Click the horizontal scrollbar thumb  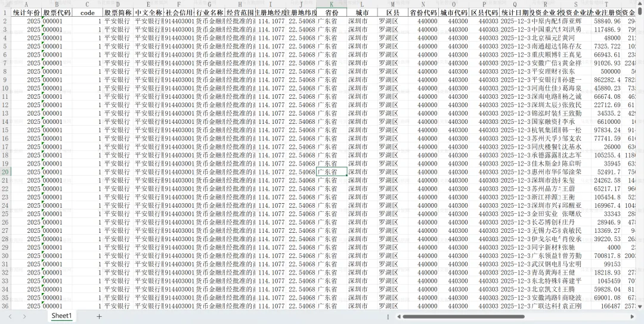[463, 317]
